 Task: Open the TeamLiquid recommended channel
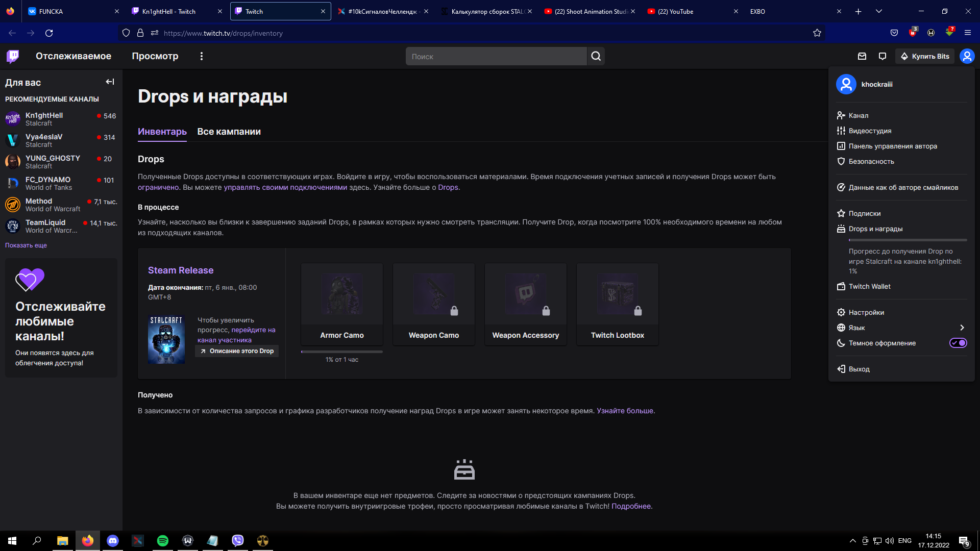click(x=61, y=226)
